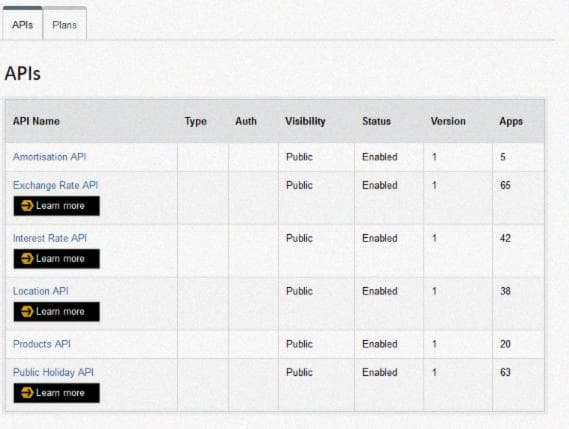
Task: Click the Status column header
Action: (376, 121)
